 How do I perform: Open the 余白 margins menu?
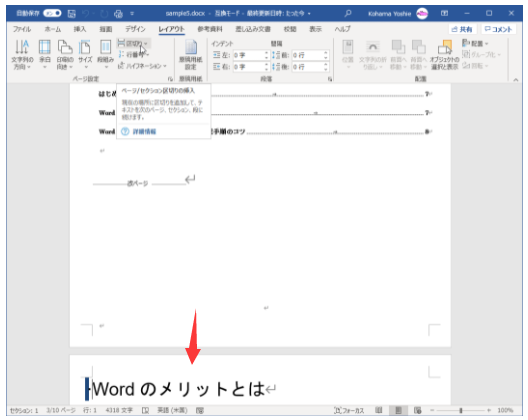(x=44, y=54)
